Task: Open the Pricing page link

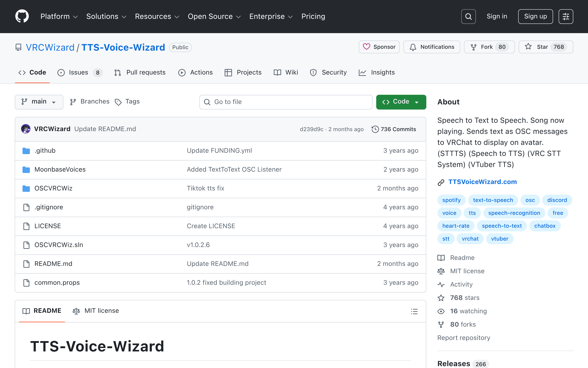Action: point(313,16)
